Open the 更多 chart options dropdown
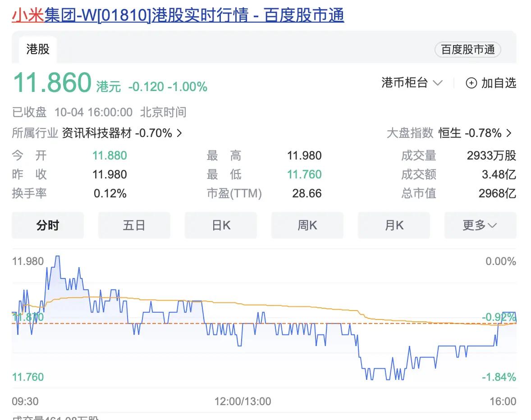Screen dimensions: 531x420 (x=480, y=225)
